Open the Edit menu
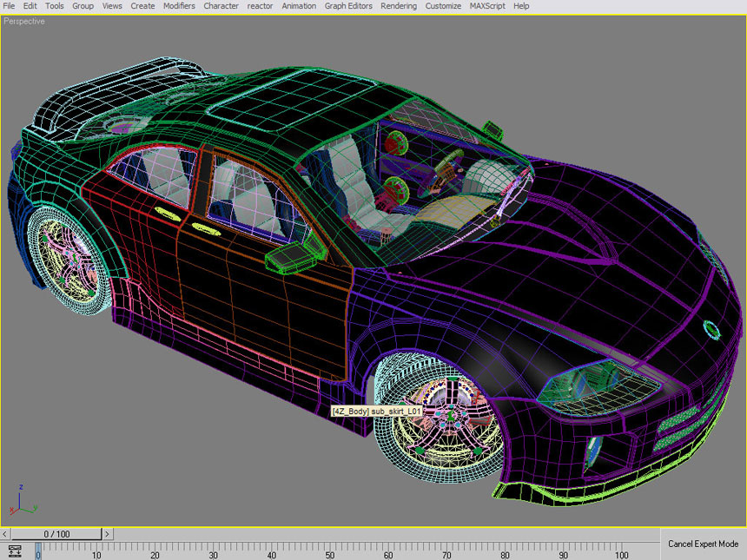This screenshot has height=560, width=747. coord(30,6)
